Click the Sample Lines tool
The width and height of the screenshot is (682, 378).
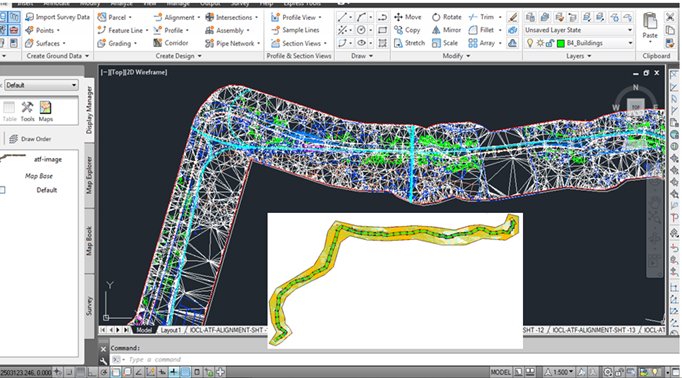coord(295,30)
